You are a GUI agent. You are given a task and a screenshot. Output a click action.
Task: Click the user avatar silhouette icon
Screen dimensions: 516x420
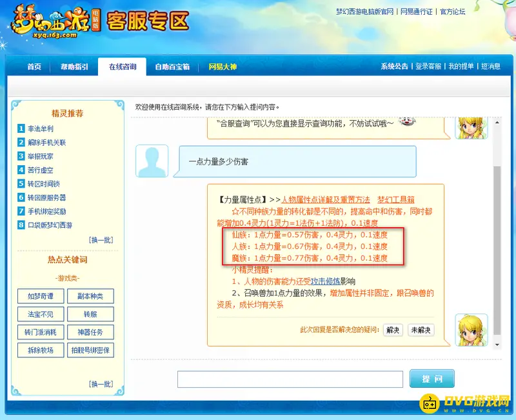click(x=152, y=161)
